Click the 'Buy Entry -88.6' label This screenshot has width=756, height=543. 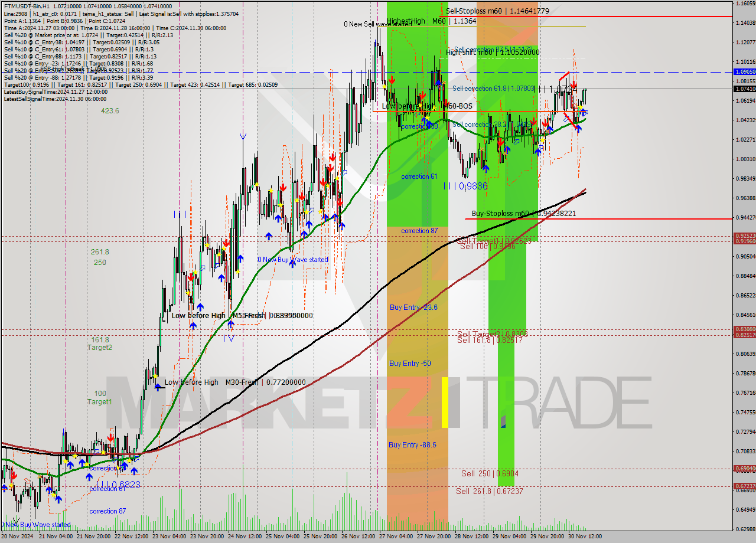[x=412, y=444]
